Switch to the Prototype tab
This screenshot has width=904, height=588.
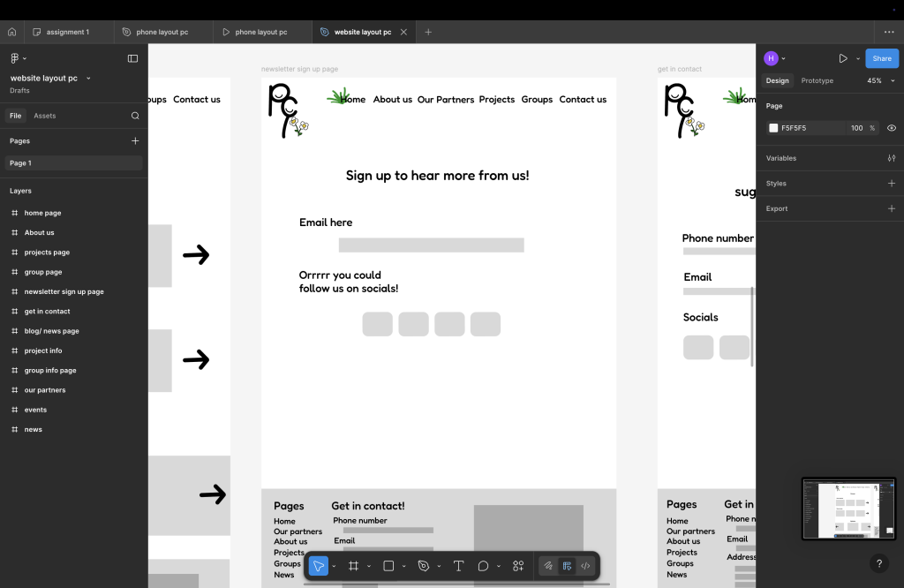pos(817,80)
